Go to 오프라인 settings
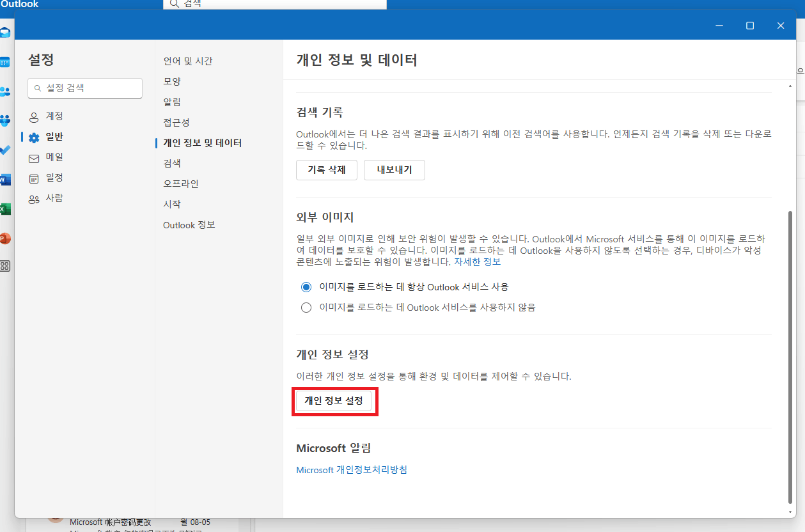This screenshot has width=805, height=532. click(181, 184)
